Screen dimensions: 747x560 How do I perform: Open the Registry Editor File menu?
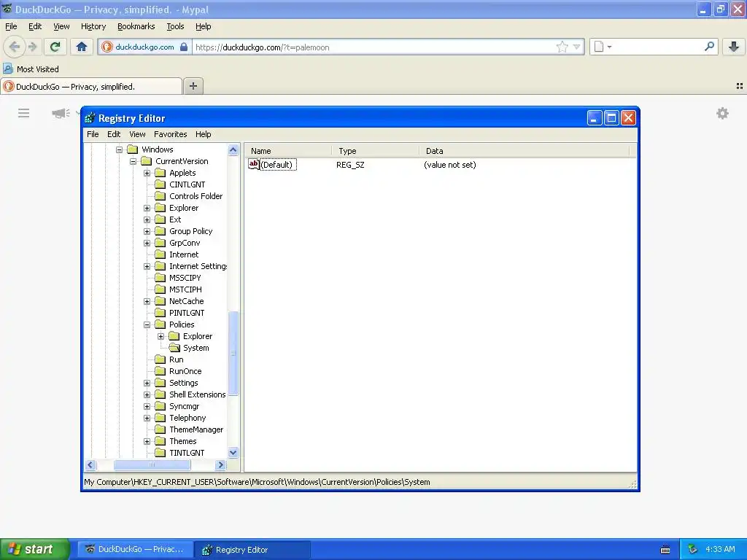(93, 134)
